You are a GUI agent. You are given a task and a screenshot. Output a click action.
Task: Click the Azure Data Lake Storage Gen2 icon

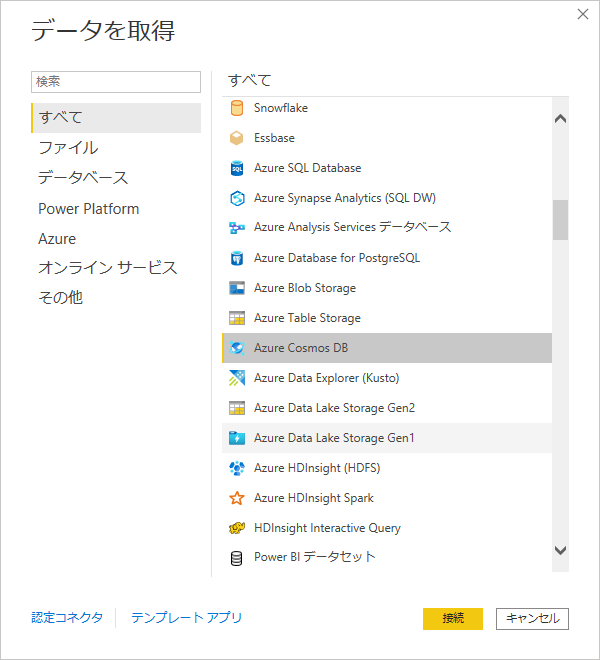237,408
